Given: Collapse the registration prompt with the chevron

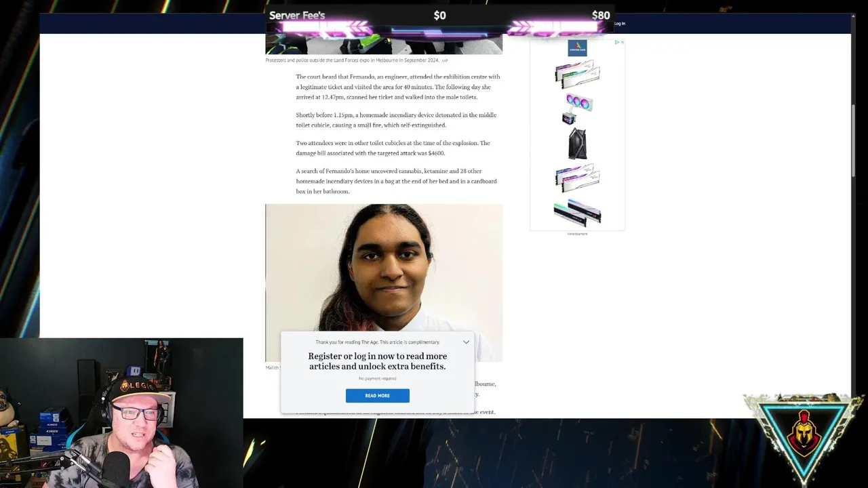Looking at the screenshot, I should pyautogui.click(x=466, y=342).
